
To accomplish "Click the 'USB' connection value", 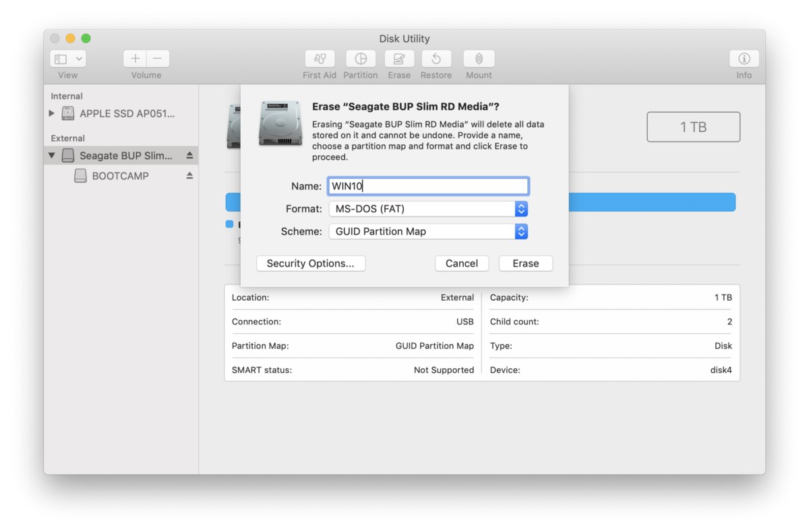I will click(x=465, y=322).
